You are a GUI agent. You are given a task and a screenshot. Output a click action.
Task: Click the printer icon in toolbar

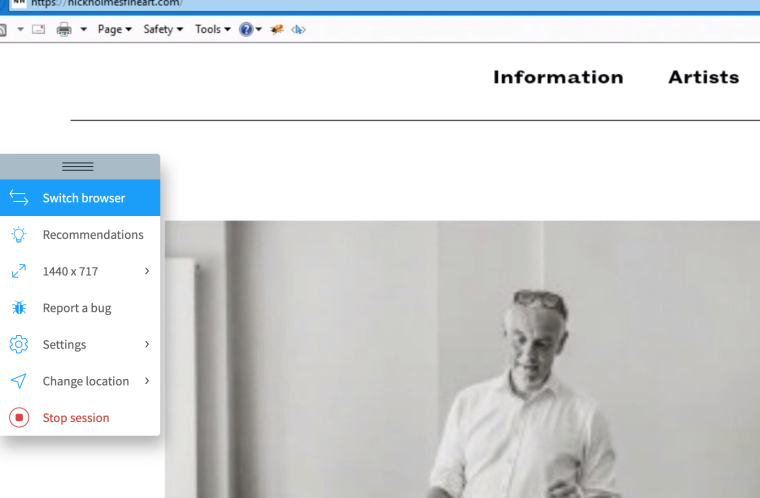coord(65,29)
